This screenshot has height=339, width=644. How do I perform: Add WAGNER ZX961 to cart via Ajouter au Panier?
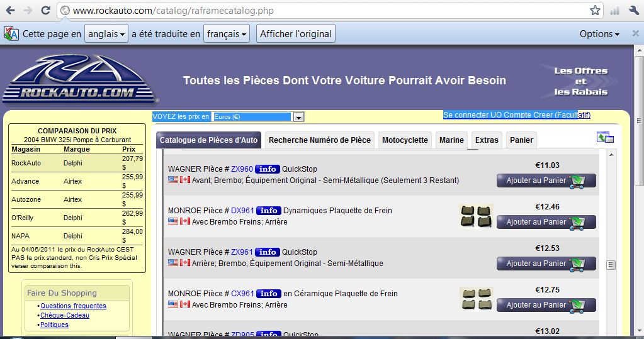coord(546,264)
